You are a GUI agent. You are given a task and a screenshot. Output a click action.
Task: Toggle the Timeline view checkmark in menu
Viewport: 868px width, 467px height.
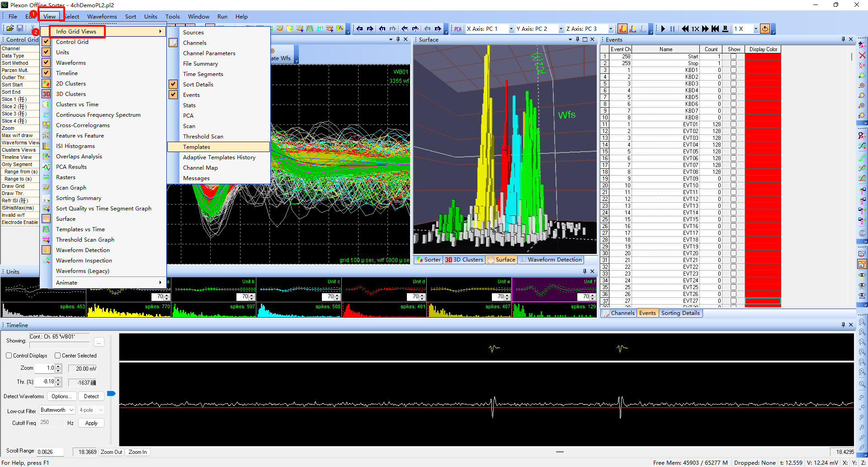(x=46, y=73)
